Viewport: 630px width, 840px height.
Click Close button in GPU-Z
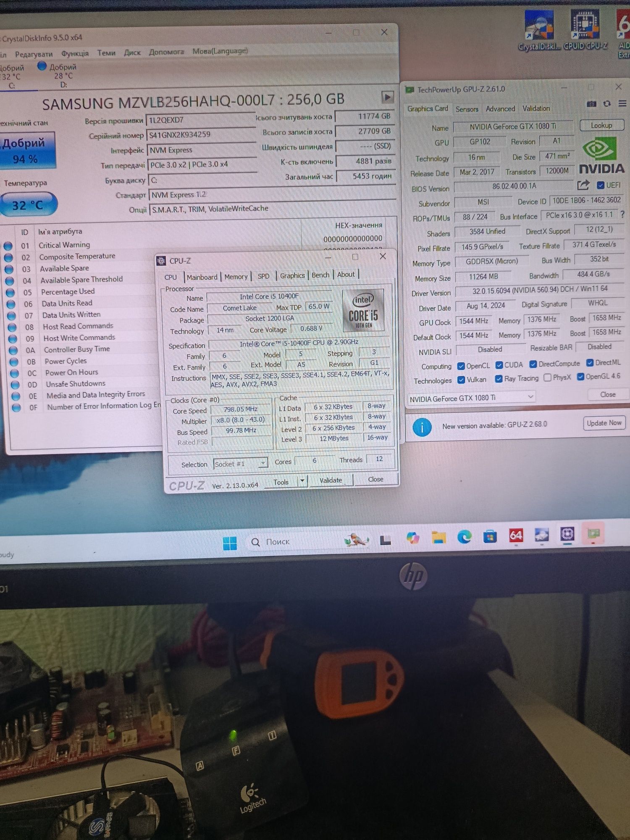click(x=608, y=394)
